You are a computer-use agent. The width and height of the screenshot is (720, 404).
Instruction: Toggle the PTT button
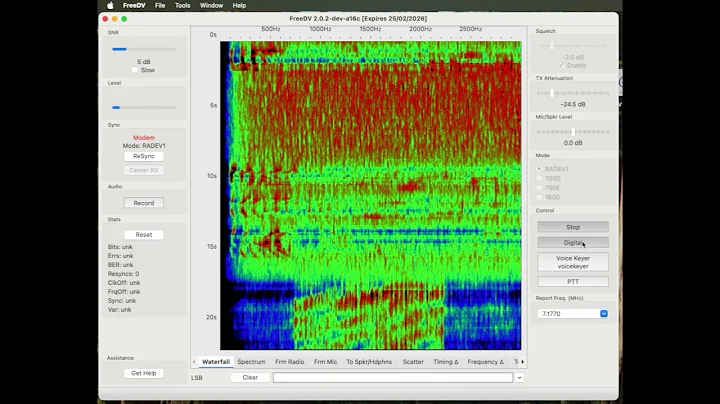click(573, 281)
